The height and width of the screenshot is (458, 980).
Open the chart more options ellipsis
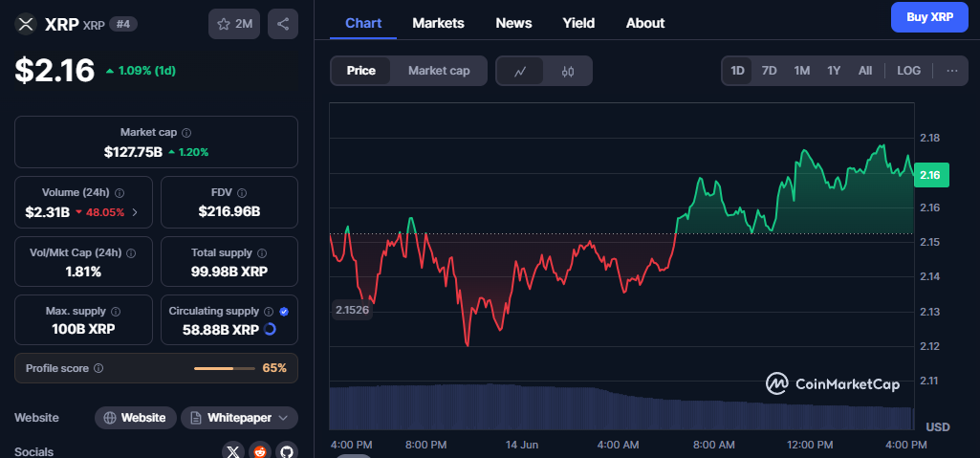click(x=952, y=71)
